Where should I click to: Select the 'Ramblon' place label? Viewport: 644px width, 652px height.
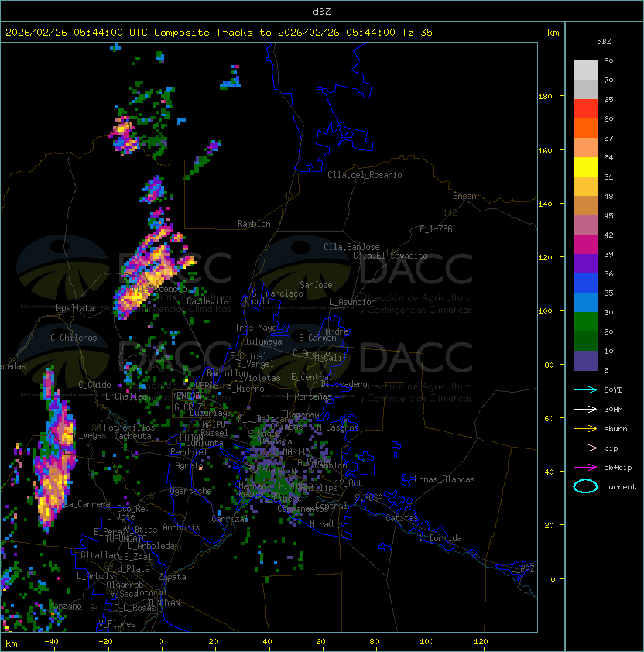254,224
